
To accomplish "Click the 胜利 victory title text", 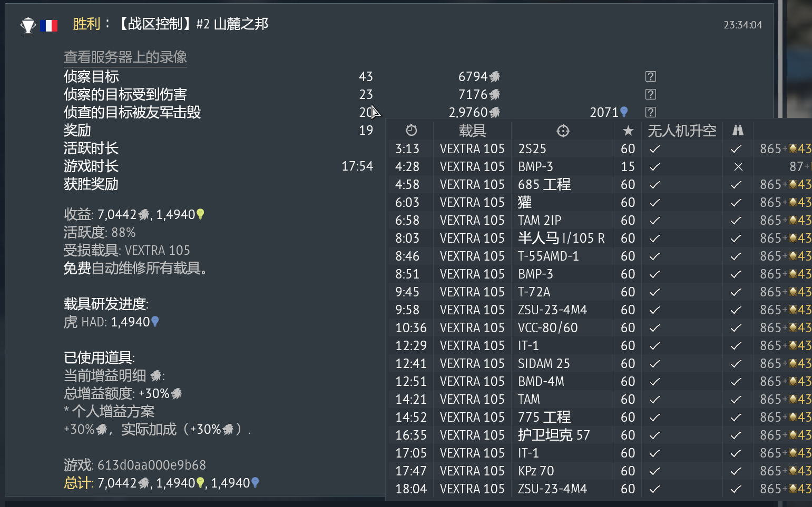I will pos(86,24).
